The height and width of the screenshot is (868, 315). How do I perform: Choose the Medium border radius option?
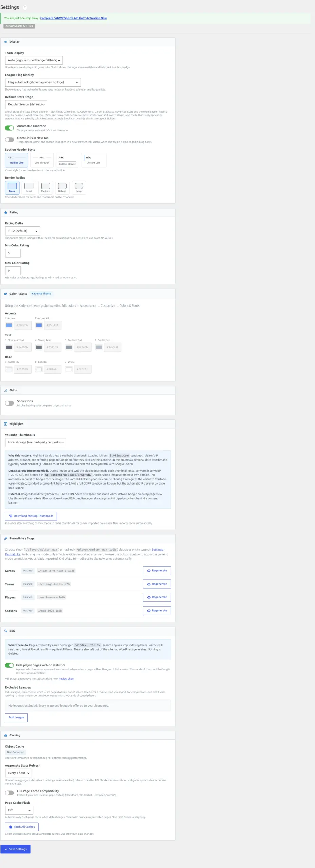point(45,187)
